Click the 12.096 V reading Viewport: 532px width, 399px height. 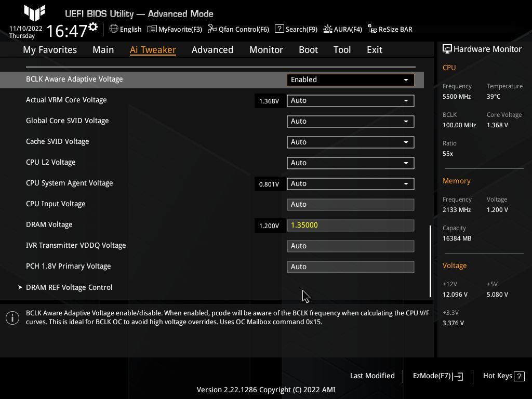[455, 295]
